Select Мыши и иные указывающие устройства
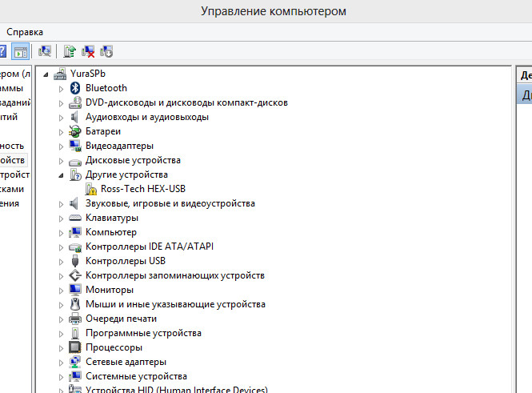The height and width of the screenshot is (393, 532). (x=175, y=304)
